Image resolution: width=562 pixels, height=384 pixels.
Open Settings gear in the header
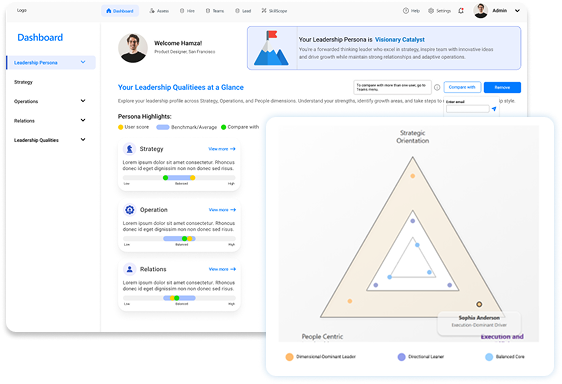[x=431, y=11]
